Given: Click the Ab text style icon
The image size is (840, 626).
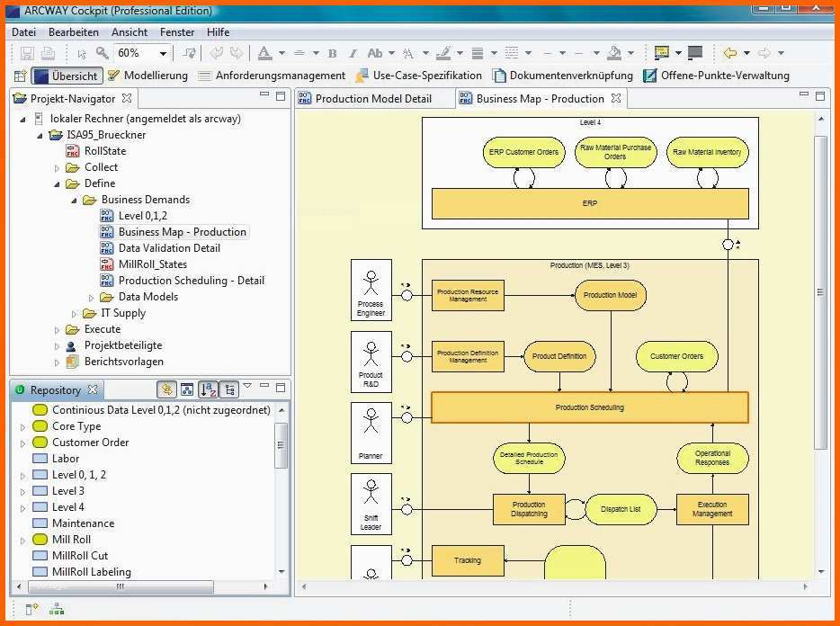Looking at the screenshot, I should tap(375, 53).
